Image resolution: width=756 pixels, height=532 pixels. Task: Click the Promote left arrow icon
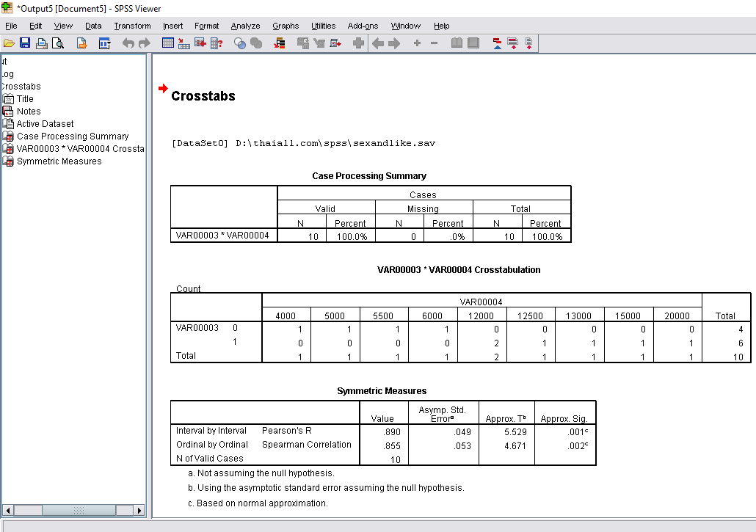[378, 43]
